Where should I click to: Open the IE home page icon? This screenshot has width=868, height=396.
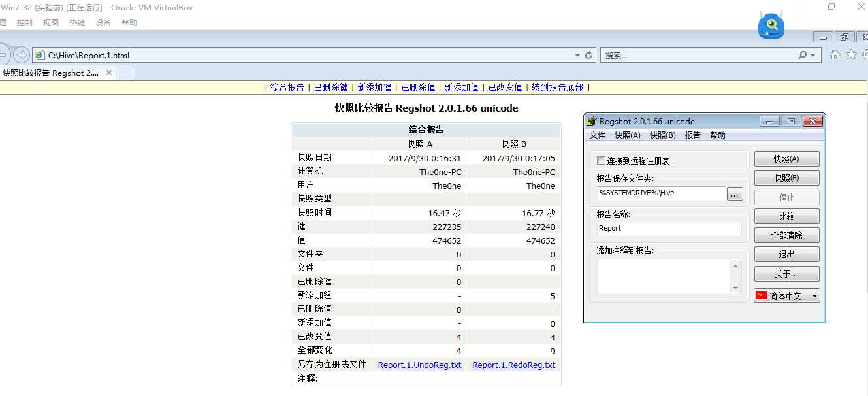pos(835,55)
